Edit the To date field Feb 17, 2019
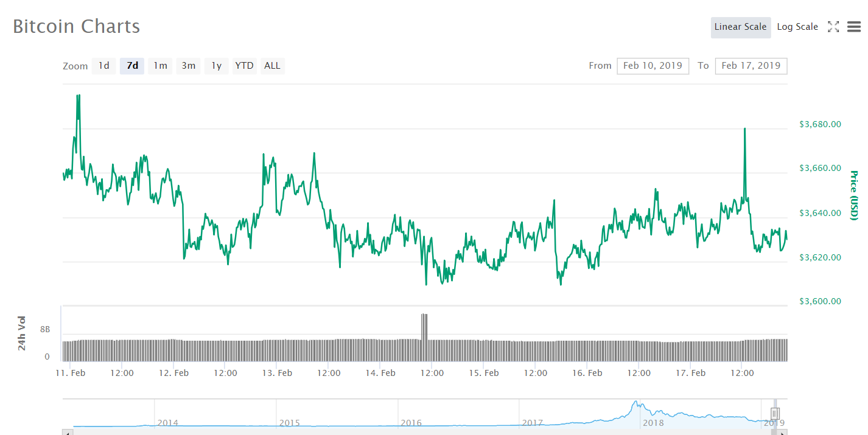Image resolution: width=868 pixels, height=435 pixels. [x=751, y=66]
